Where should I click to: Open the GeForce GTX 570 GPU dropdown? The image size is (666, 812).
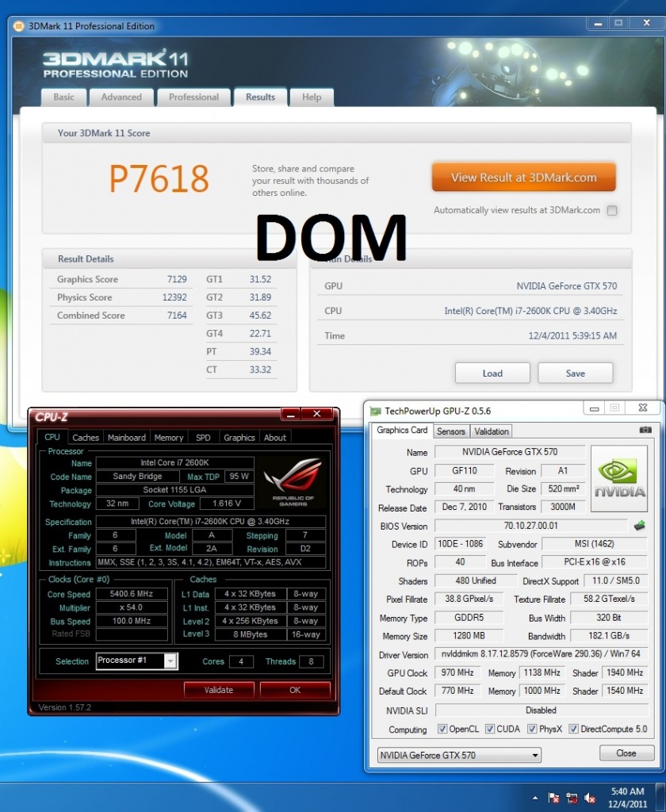459,755
